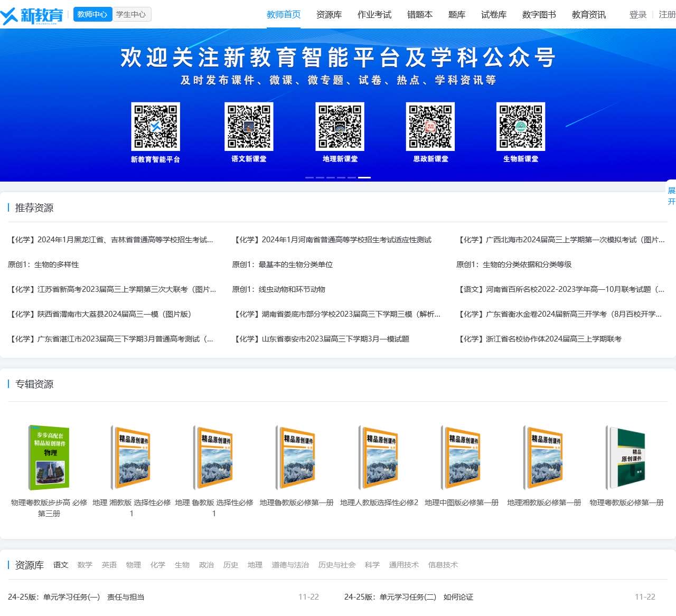The width and height of the screenshot is (676, 616).
Task: Click the 生物新课堂 QR code
Action: pyautogui.click(x=521, y=127)
